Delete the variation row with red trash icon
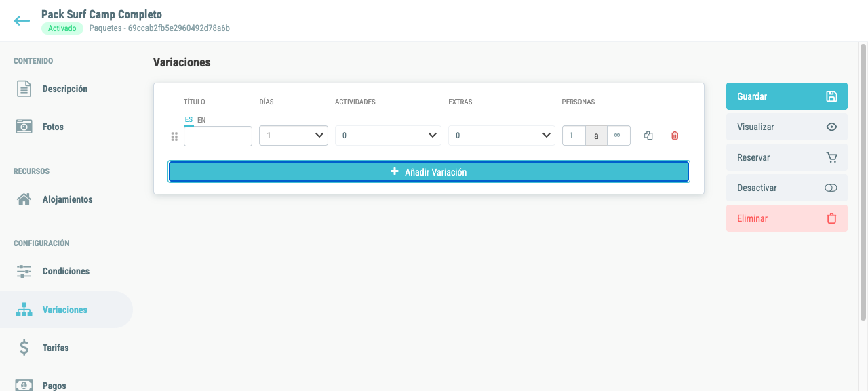This screenshot has height=391, width=868. [675, 136]
